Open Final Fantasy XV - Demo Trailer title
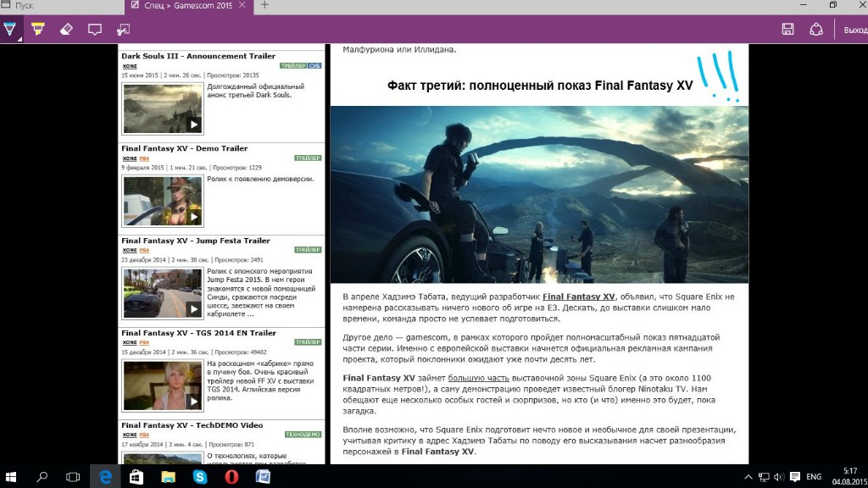The height and width of the screenshot is (488, 868). point(184,148)
